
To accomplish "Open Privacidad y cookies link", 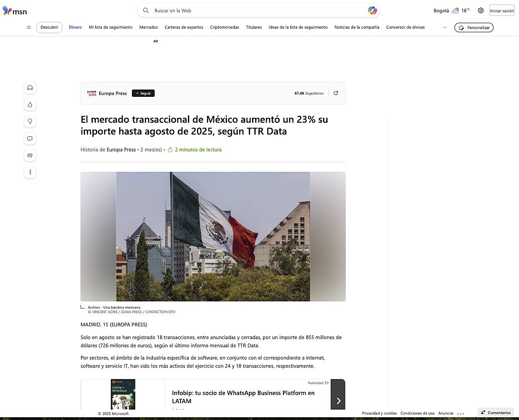I will (379, 413).
